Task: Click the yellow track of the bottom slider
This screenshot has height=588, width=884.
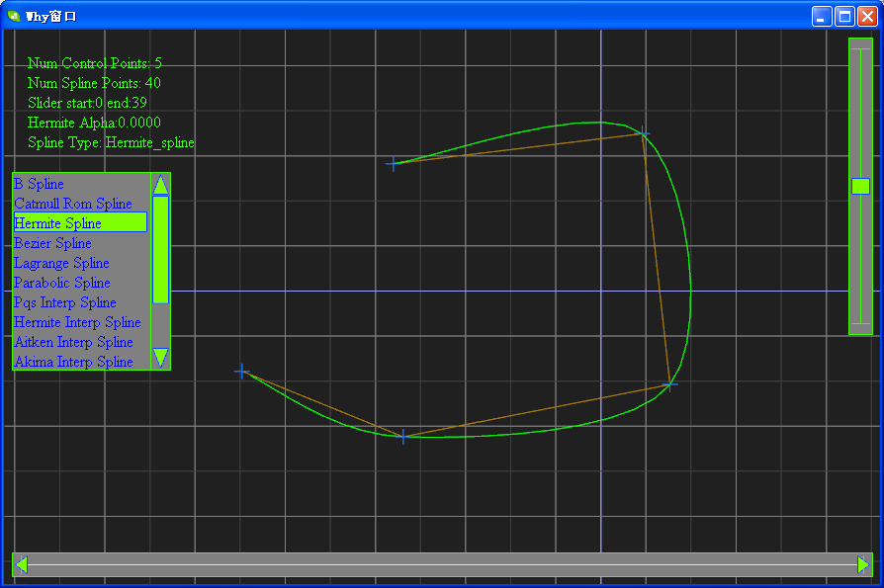Action: pos(443,564)
